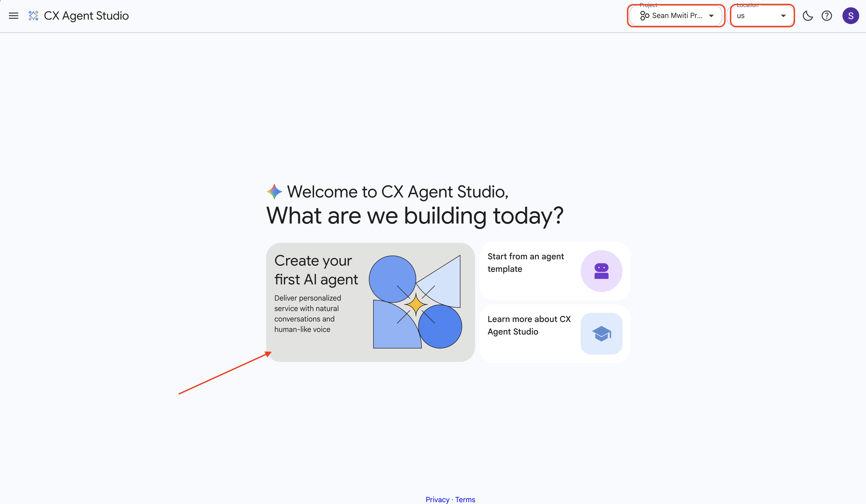Click the purple robot template icon
The height and width of the screenshot is (504, 866).
point(601,271)
